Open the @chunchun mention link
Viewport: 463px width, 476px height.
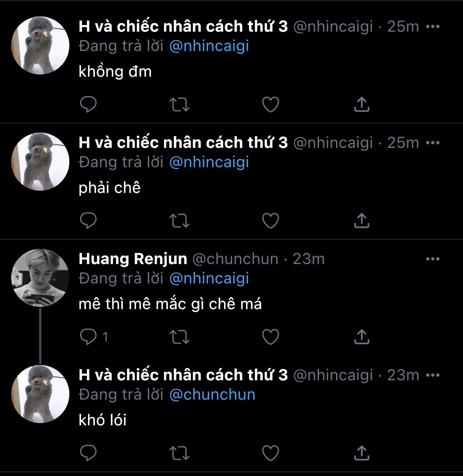(x=212, y=394)
